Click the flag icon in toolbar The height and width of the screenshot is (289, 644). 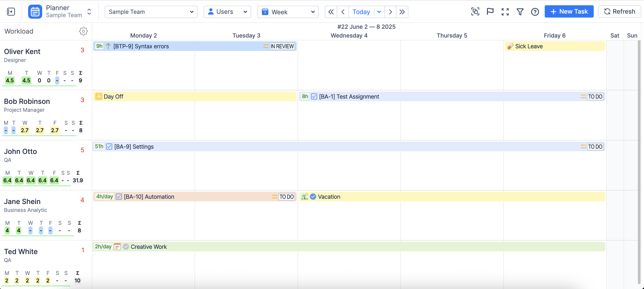[490, 12]
